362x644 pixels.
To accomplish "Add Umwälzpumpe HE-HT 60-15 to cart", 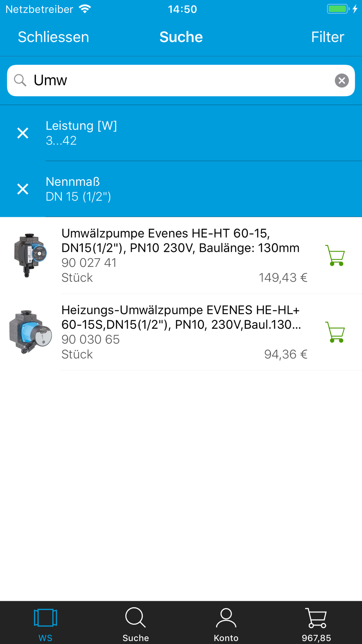I will [335, 255].
